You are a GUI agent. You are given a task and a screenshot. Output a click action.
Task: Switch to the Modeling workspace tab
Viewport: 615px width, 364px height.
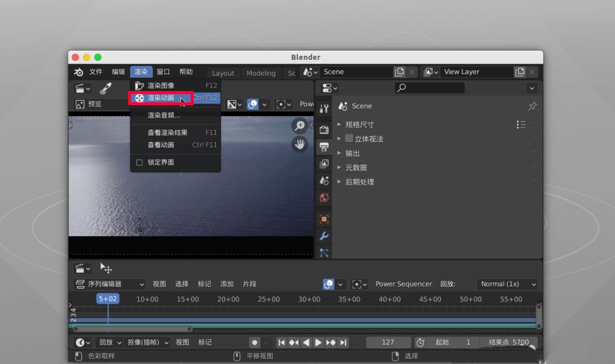pos(261,73)
